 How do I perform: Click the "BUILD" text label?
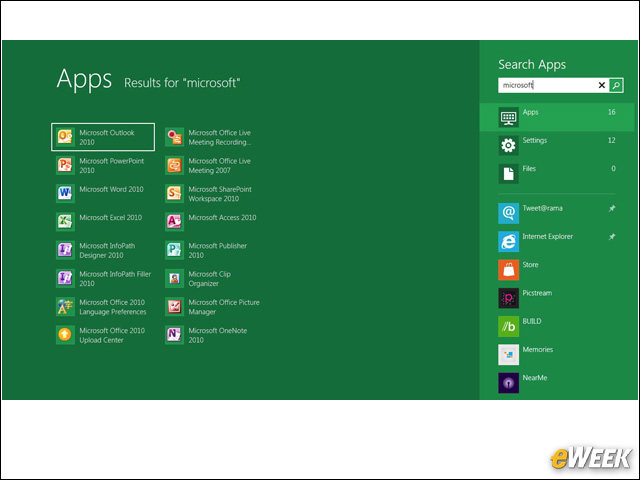point(532,321)
